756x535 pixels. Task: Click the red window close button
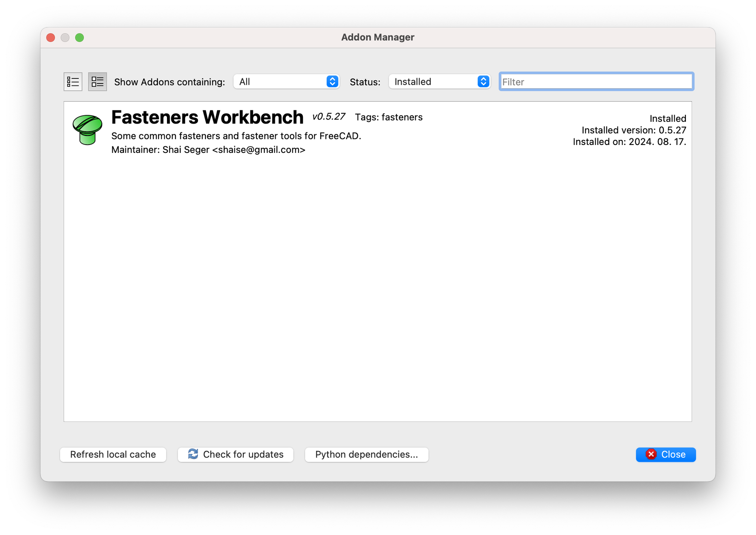pos(51,37)
